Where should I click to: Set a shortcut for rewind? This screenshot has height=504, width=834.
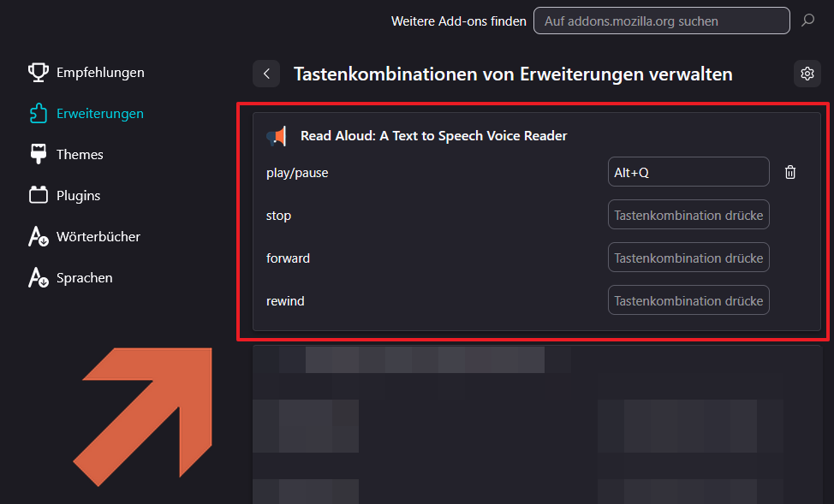(688, 299)
